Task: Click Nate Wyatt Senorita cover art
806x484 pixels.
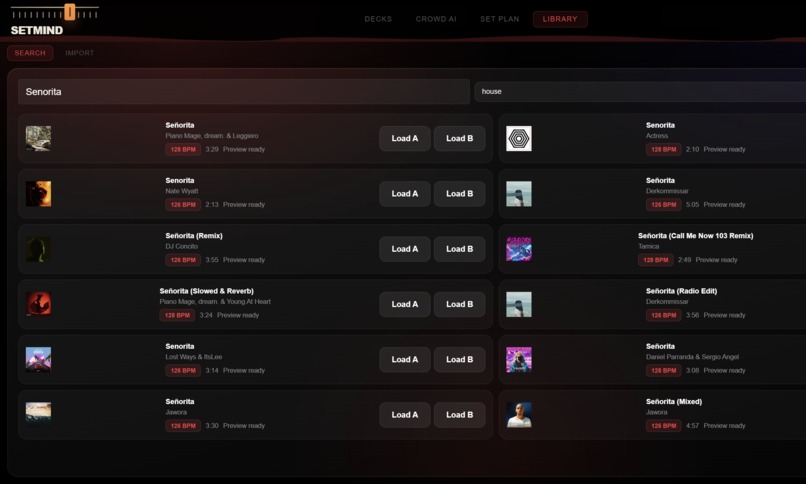Action: (39, 194)
